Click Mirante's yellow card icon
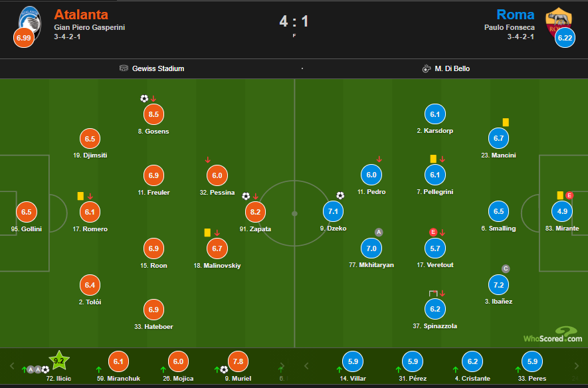 [x=560, y=195]
